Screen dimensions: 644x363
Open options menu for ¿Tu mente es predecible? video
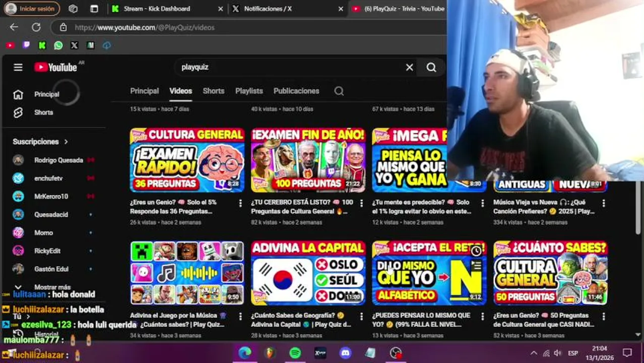(483, 203)
